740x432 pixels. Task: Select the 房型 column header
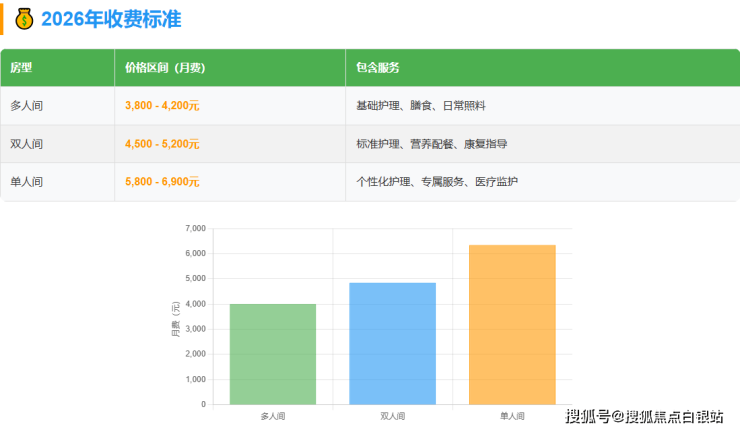click(x=22, y=68)
